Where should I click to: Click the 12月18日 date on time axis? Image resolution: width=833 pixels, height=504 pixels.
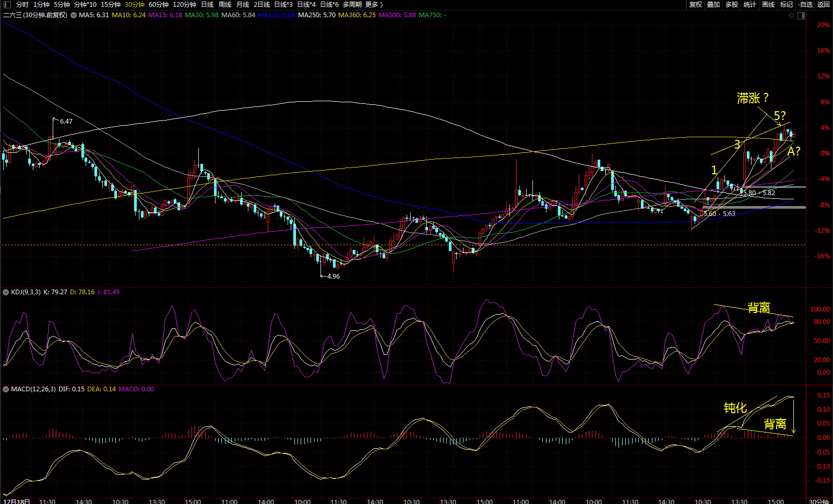(x=16, y=501)
